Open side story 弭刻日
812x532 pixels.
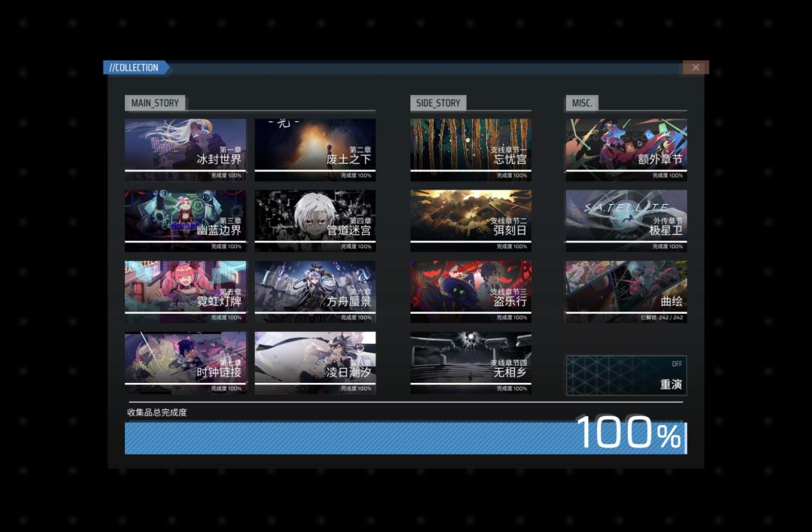471,220
